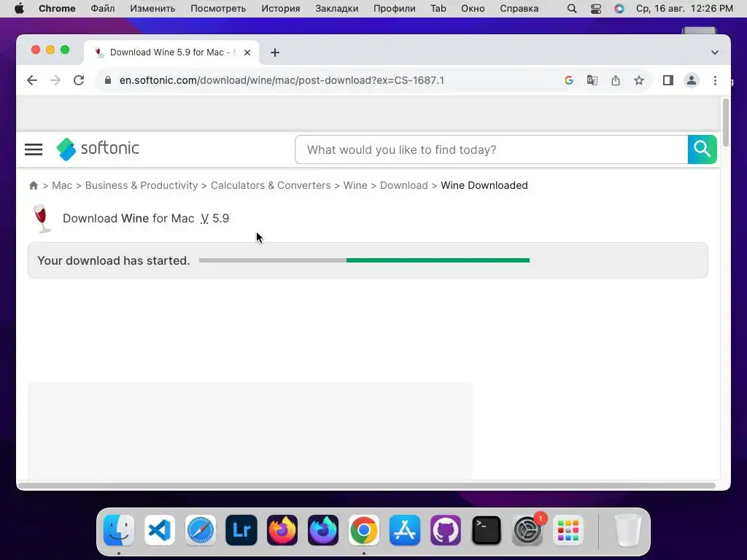This screenshot has height=560, width=747.
Task: Close the Download Wine 5.9 tab
Action: click(x=247, y=52)
